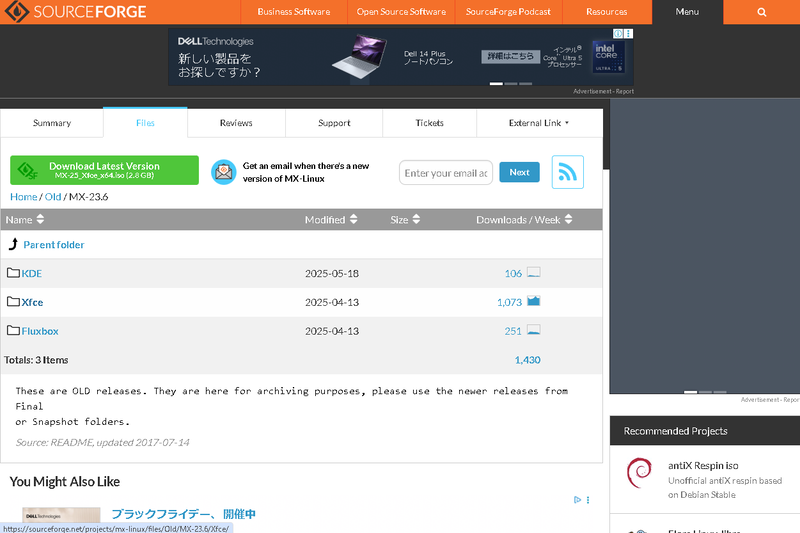The width and height of the screenshot is (800, 533).
Task: Open the Reviews tab
Action: pos(236,123)
